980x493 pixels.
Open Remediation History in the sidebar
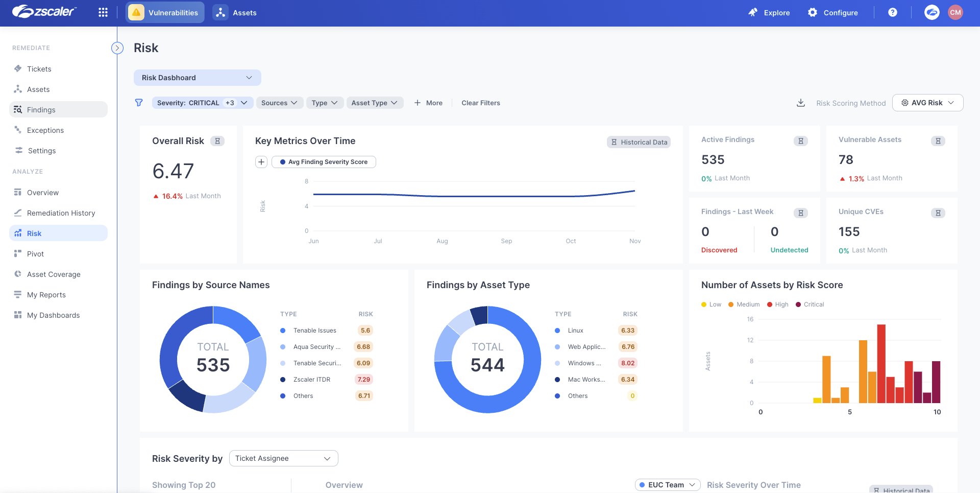(61, 213)
